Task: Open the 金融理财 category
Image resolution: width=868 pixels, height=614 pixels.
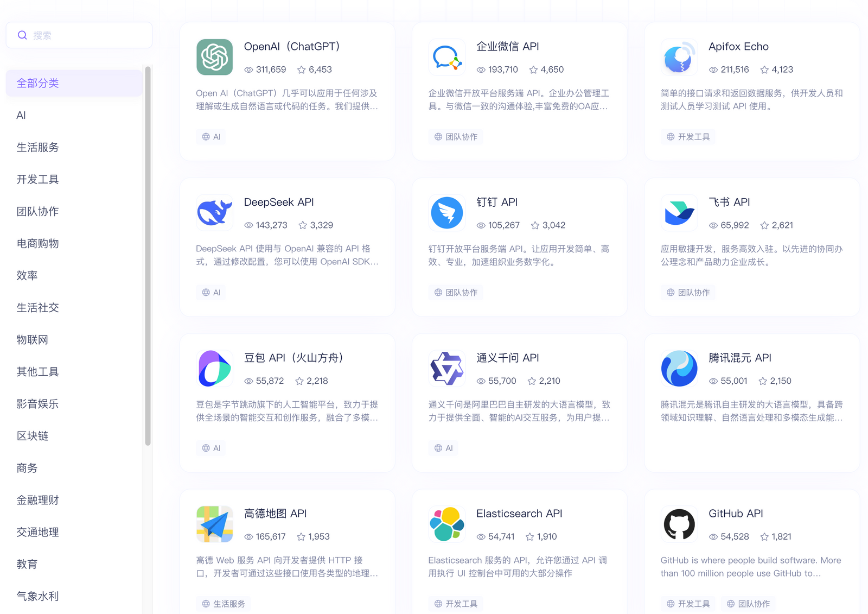Action: pyautogui.click(x=37, y=500)
